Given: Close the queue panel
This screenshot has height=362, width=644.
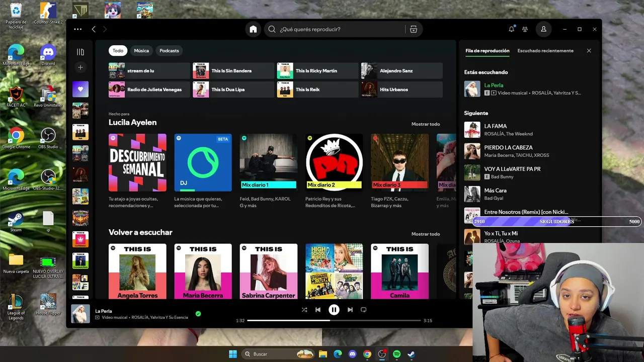Looking at the screenshot, I should pyautogui.click(x=589, y=51).
